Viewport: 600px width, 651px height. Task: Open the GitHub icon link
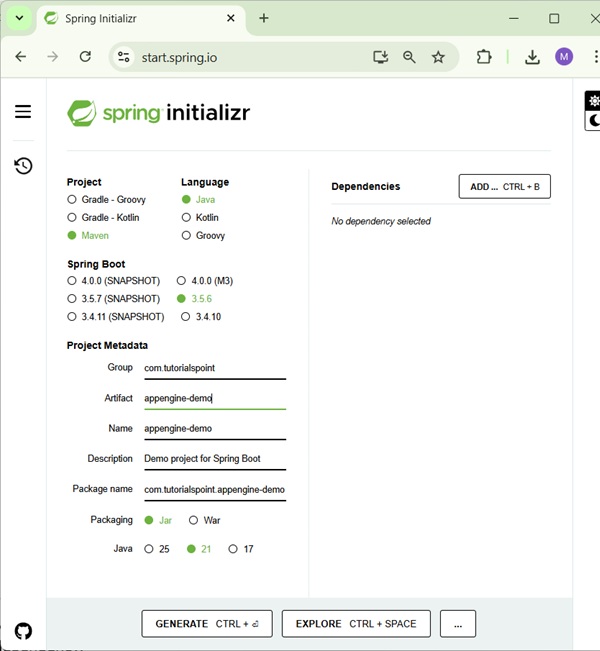(x=23, y=631)
